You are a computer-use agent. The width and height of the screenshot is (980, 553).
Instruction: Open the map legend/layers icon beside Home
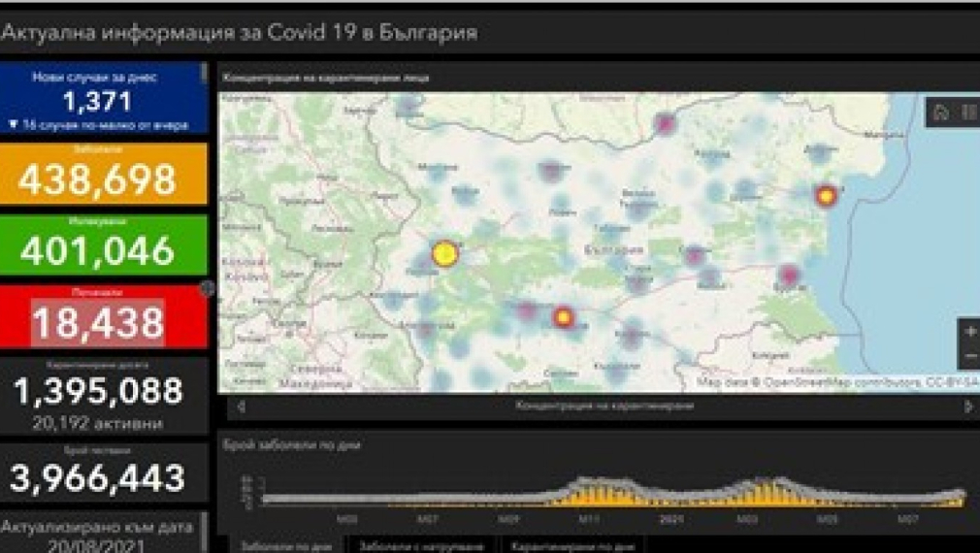point(969,112)
